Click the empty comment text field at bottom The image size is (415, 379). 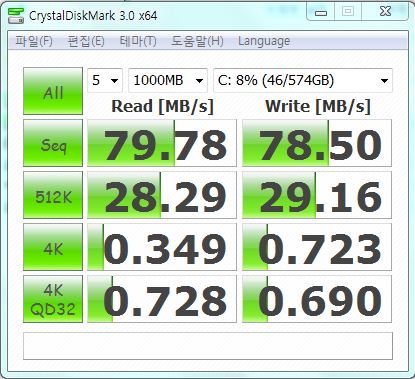208,346
